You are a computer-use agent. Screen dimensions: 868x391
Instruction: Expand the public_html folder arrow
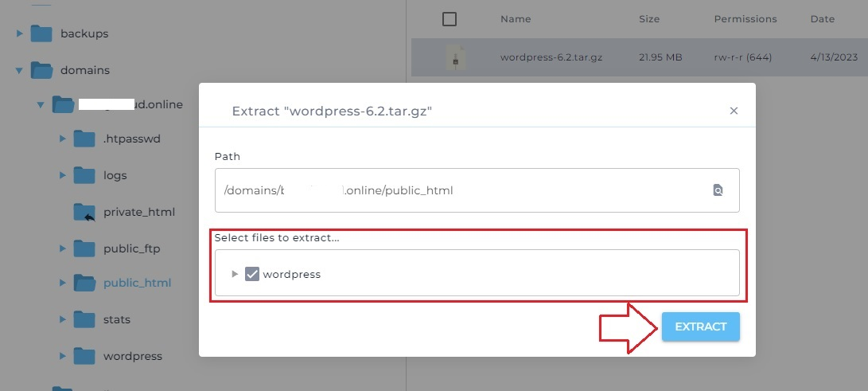[63, 283]
